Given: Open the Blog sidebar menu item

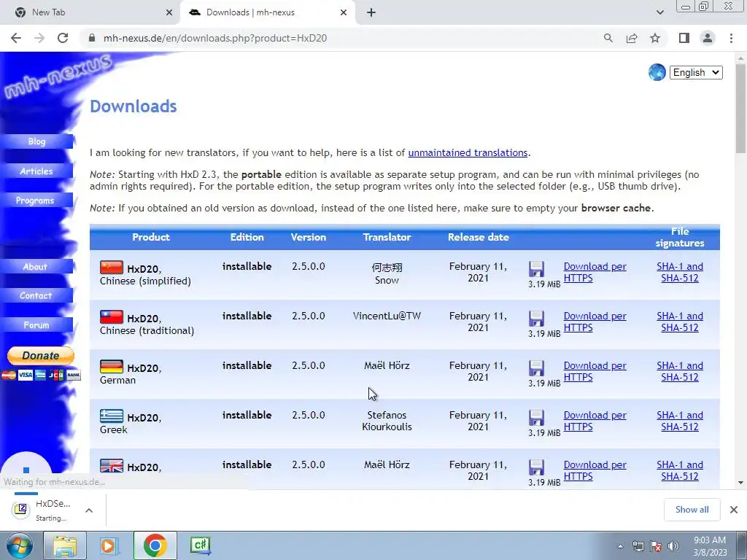Looking at the screenshot, I should 36,141.
